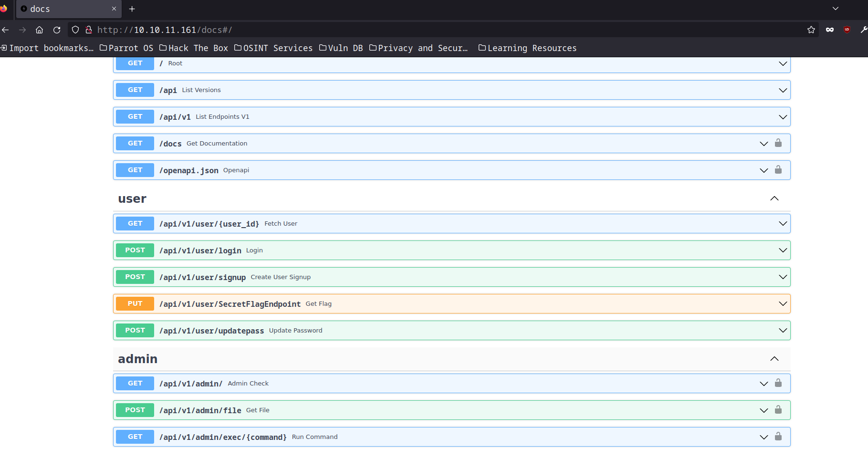Open the uBlock Origin extension icon

tap(847, 30)
